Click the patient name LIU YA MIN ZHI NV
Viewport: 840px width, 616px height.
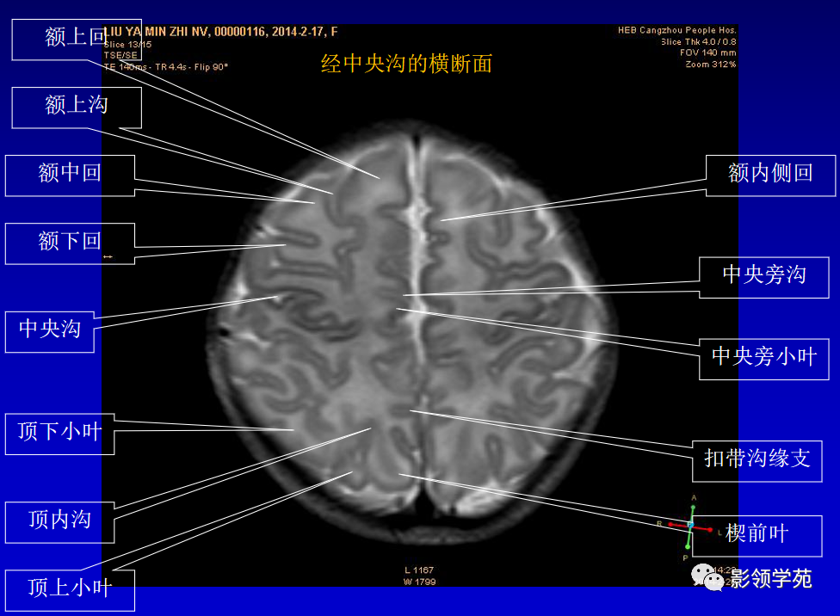coord(156,32)
